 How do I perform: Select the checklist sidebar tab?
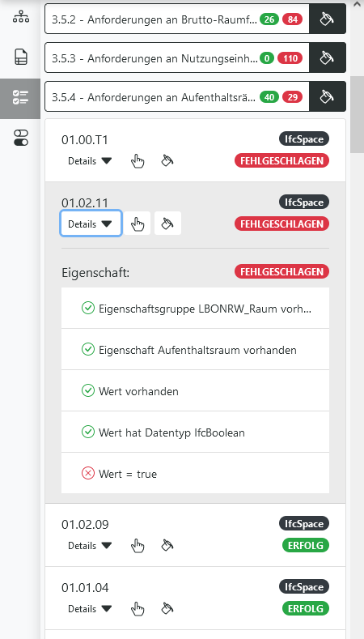(x=20, y=97)
